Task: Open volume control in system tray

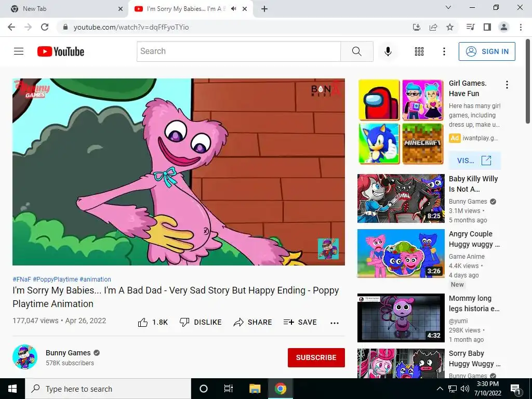Action: pos(465,389)
